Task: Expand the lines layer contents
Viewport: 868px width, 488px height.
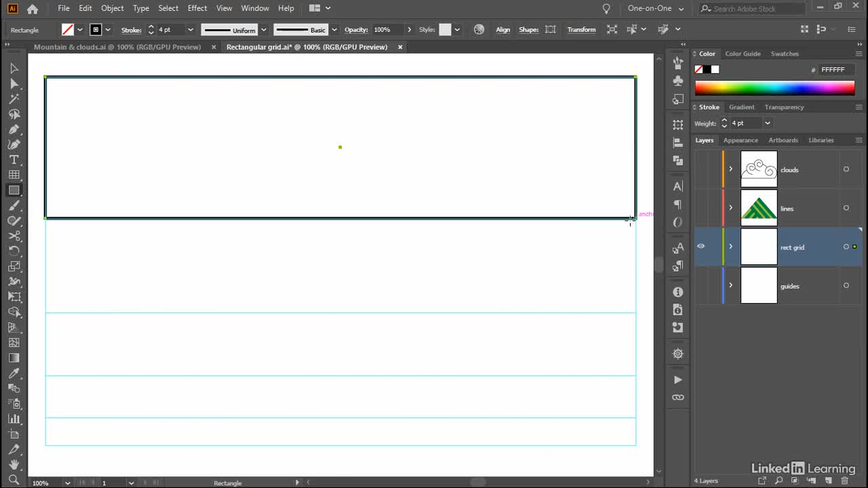Action: pos(730,208)
